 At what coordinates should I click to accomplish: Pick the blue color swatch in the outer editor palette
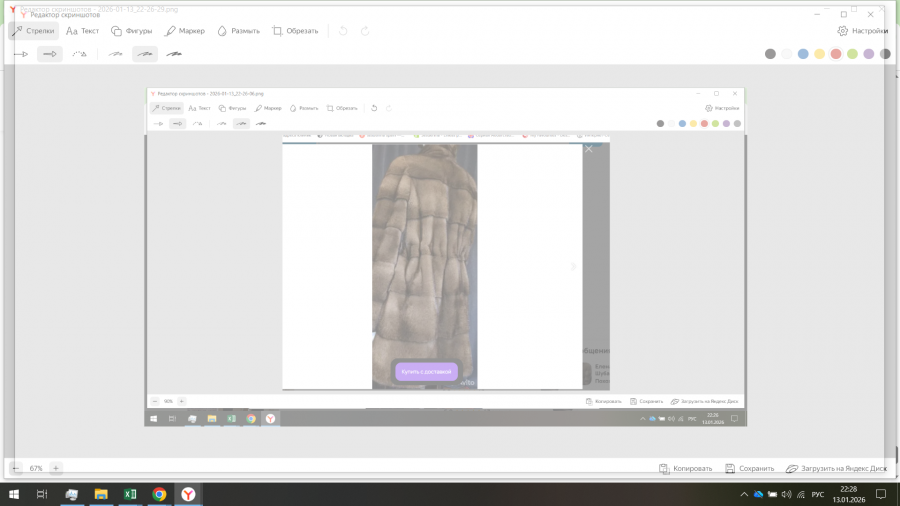803,54
